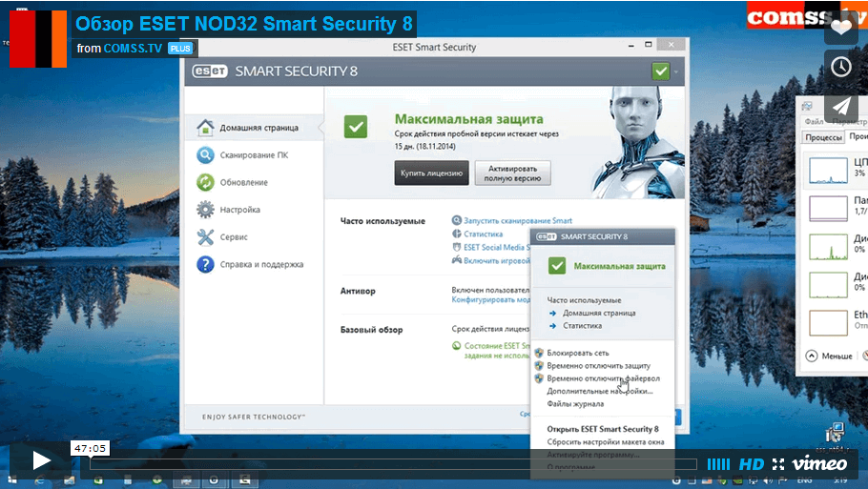Enter fullscreen with the expand arrows icon
Image resolution: width=868 pixels, height=489 pixels.
pos(778,464)
